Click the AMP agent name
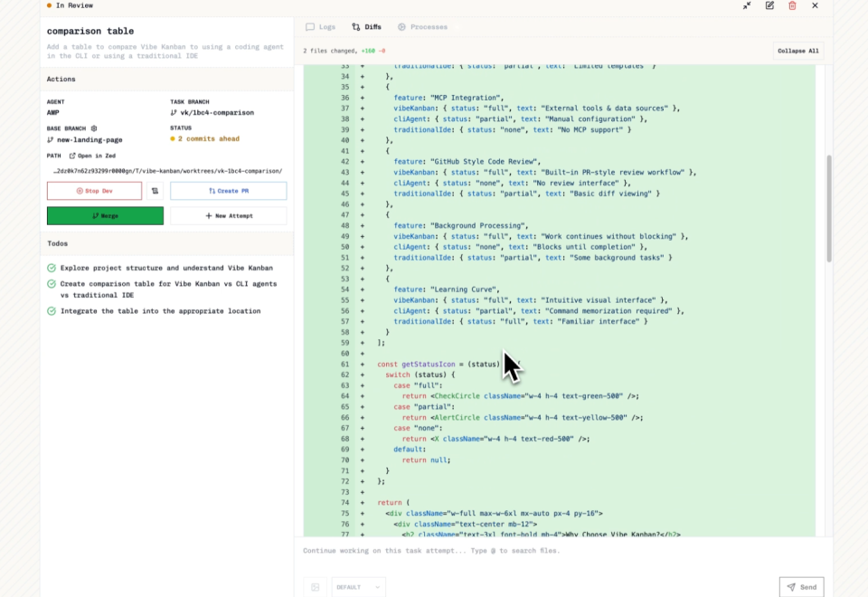Viewport: 868px width, 597px height. point(53,112)
